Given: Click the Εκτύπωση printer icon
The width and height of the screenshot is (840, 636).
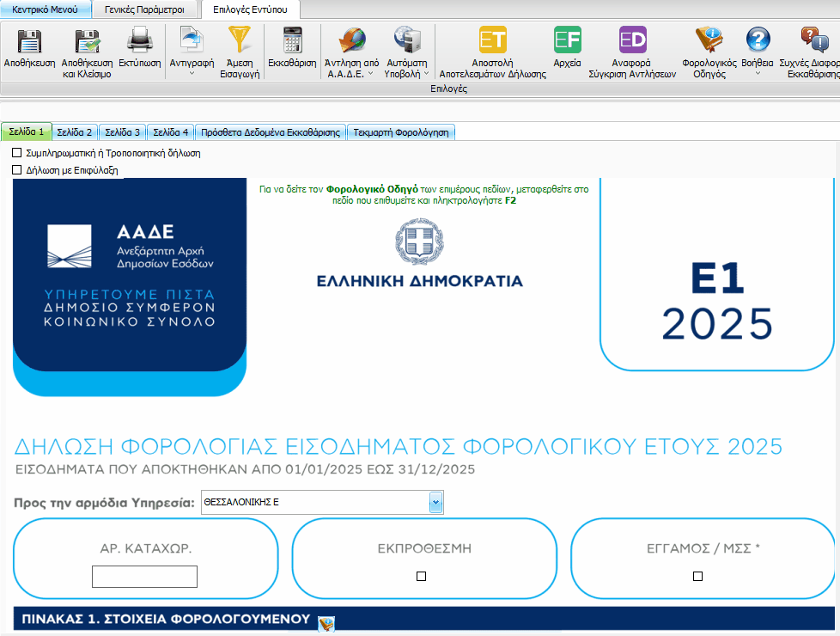Looking at the screenshot, I should 140,40.
